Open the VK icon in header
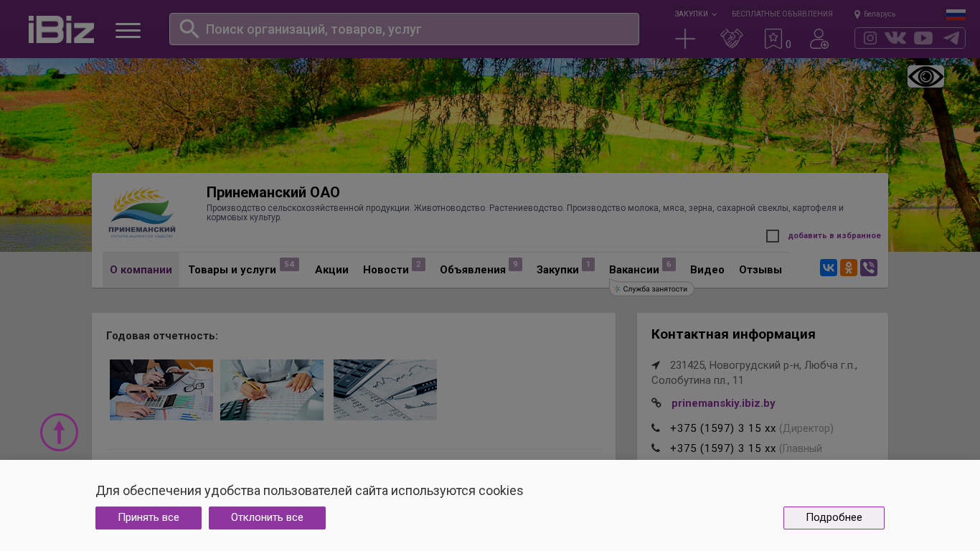 pyautogui.click(x=895, y=38)
